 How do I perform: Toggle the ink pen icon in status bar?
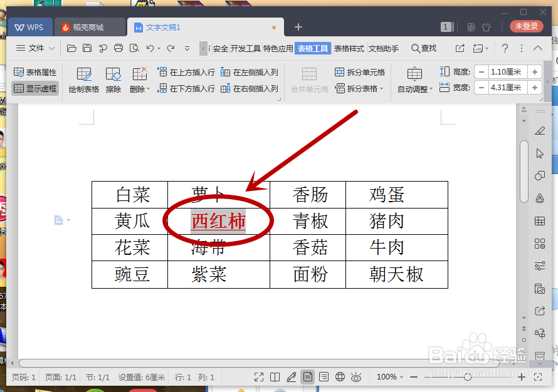[x=291, y=377]
